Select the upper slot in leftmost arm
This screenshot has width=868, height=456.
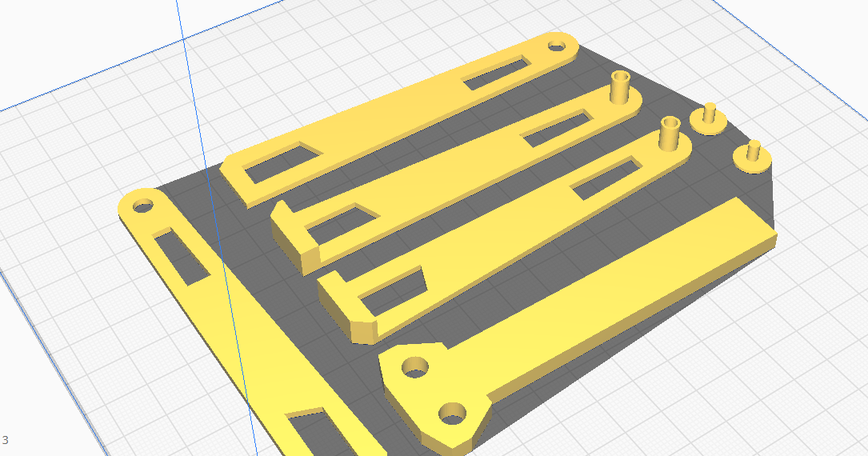coord(182,257)
